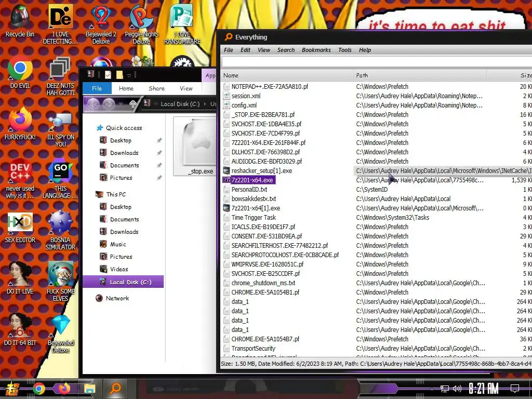532x399 pixels.
Task: Open the DEEZ NUTS HAH GOTTI shortcut
Action: (x=60, y=76)
